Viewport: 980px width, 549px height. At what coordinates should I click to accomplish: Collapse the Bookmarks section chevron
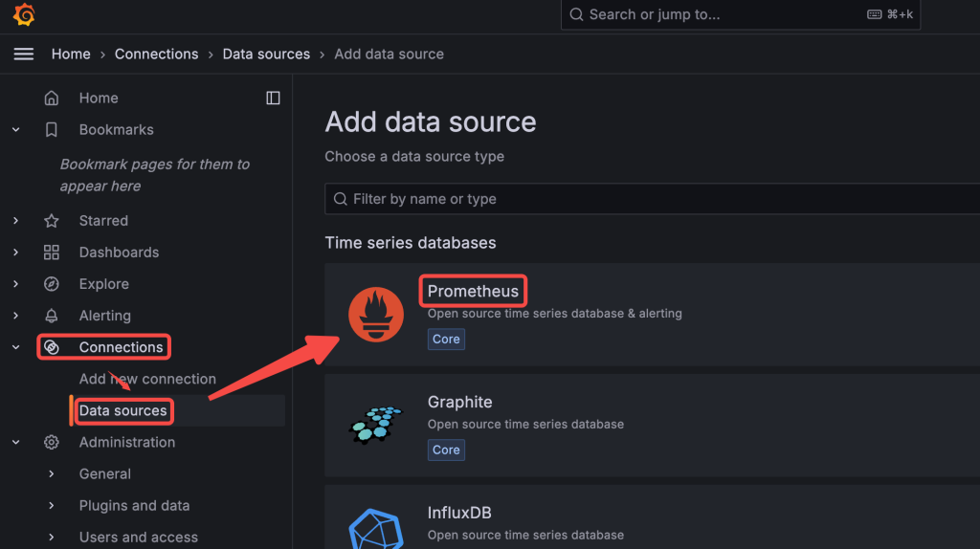click(x=15, y=130)
